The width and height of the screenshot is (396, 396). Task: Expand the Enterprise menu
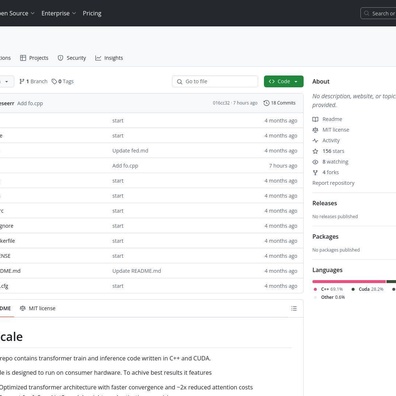59,13
